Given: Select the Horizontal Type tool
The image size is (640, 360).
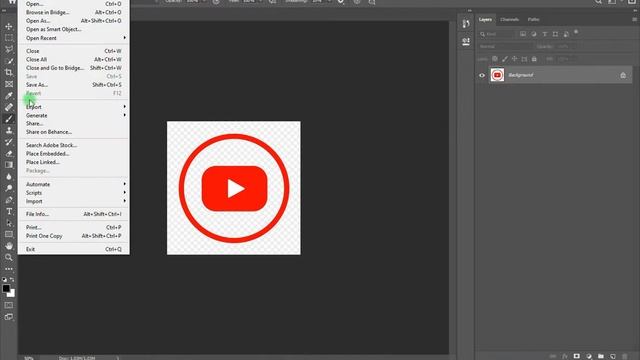Looking at the screenshot, I should [9, 211].
